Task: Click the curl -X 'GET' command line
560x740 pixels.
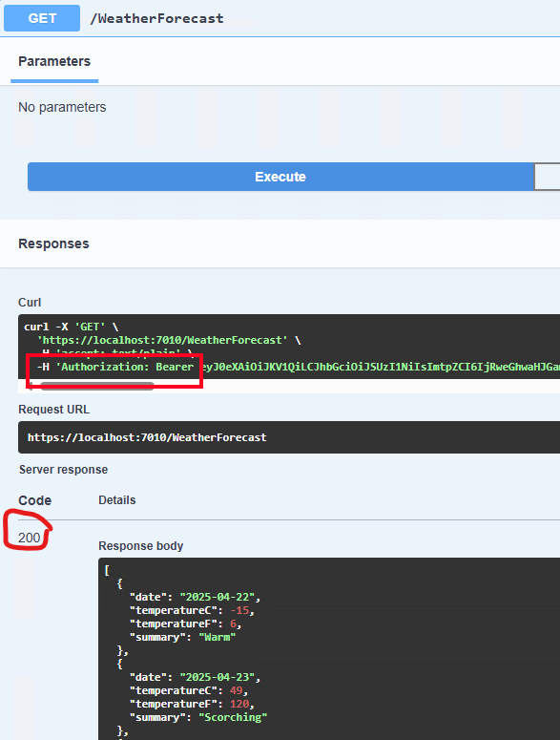Action: (x=72, y=327)
